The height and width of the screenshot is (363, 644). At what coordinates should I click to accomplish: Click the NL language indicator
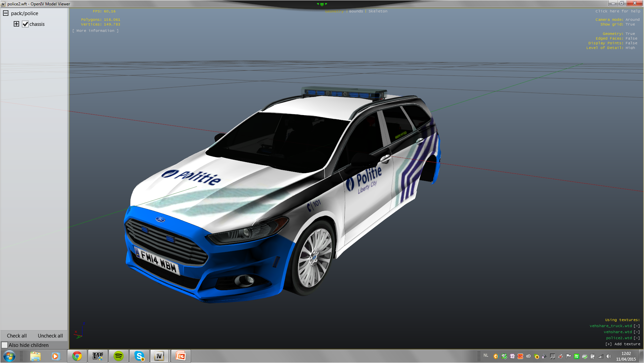coord(486,355)
